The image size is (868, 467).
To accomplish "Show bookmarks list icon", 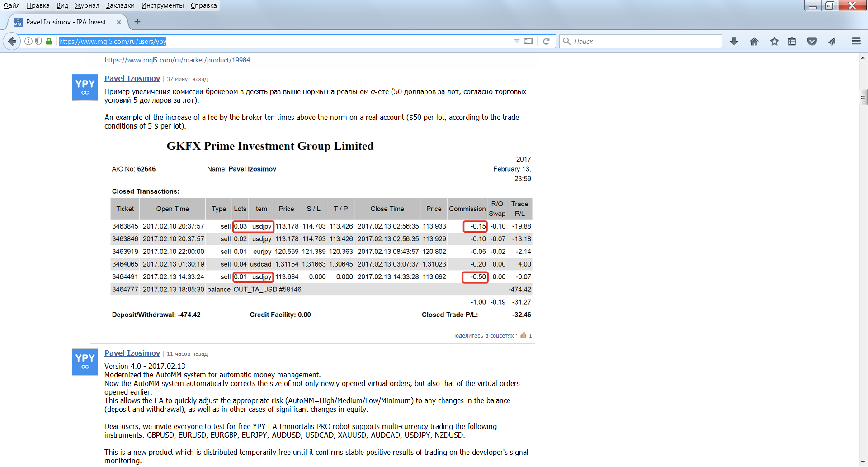I will click(792, 41).
